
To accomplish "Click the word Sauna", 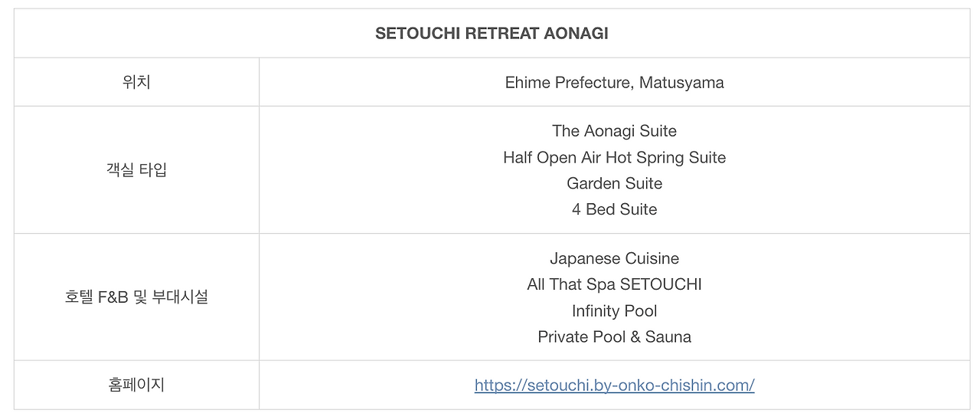I will coord(668,336).
